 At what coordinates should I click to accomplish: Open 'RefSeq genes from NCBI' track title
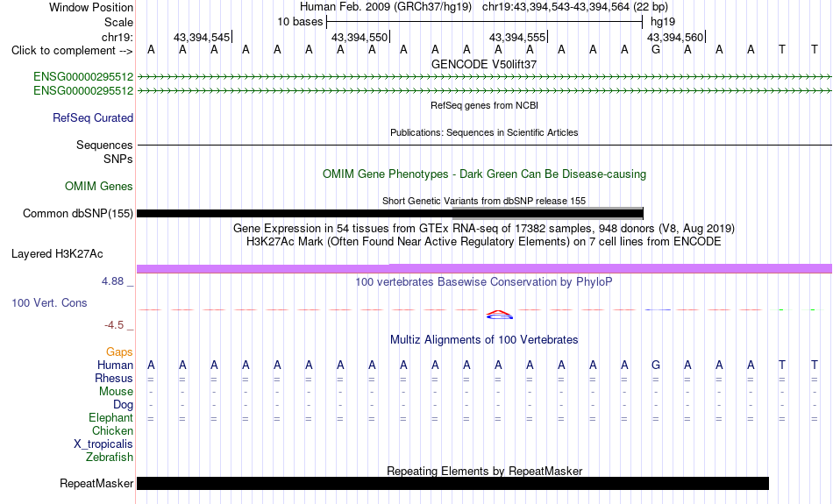coord(484,105)
